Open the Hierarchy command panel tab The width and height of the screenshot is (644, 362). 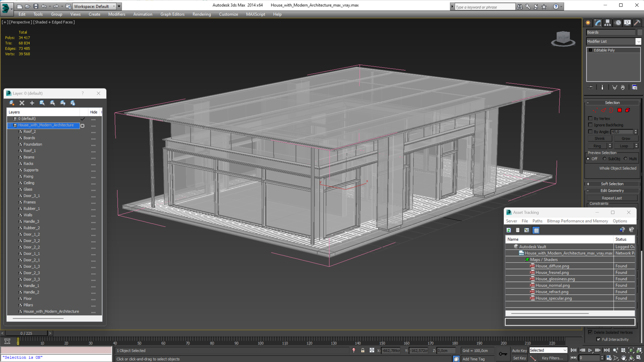point(607,23)
